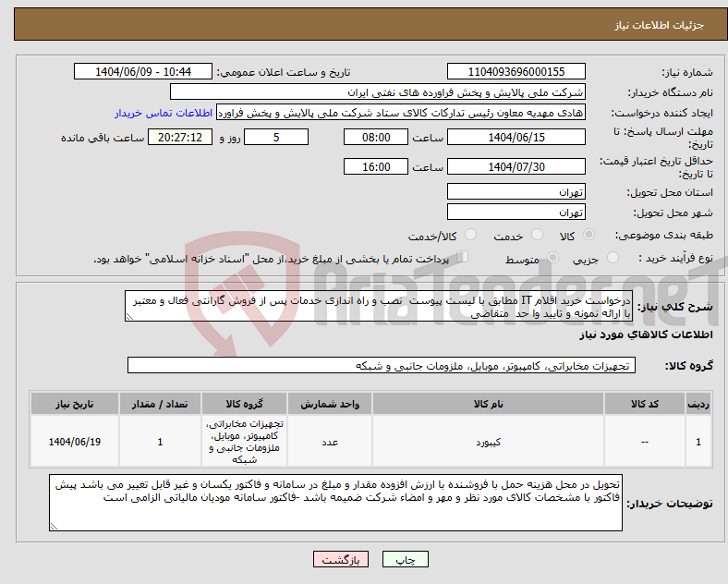The height and width of the screenshot is (584, 728).
Task: Select the جزیی purchase type radio
Action: pyautogui.click(x=613, y=257)
